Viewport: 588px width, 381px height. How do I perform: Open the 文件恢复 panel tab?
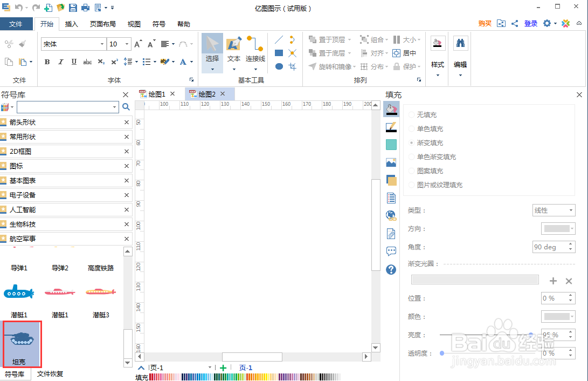(x=50, y=374)
